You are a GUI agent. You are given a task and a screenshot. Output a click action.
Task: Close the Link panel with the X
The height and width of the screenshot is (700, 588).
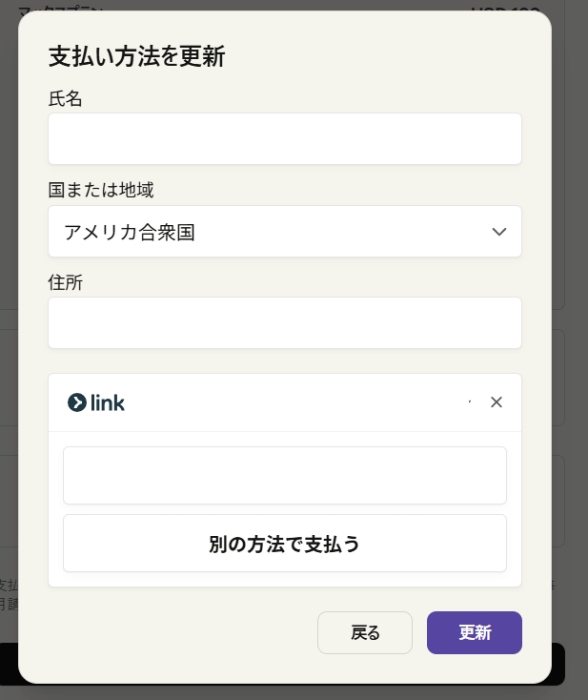point(497,402)
